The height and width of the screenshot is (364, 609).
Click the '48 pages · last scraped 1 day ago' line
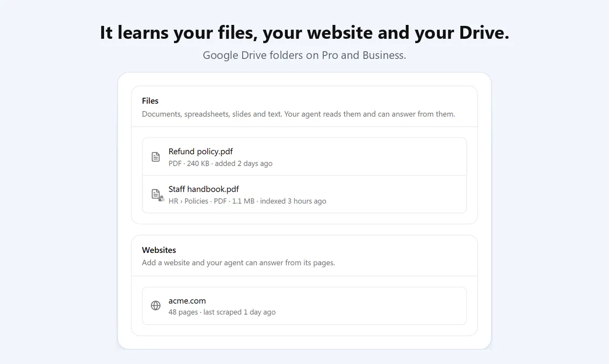coord(222,312)
